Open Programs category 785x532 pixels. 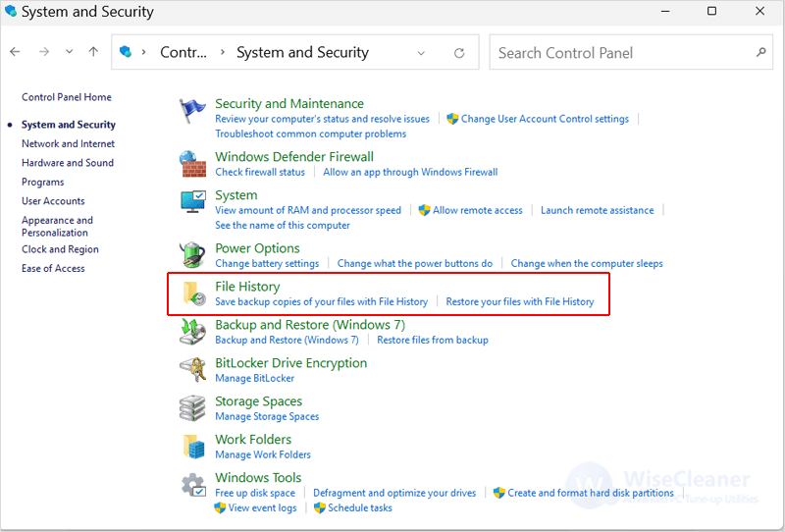[42, 182]
